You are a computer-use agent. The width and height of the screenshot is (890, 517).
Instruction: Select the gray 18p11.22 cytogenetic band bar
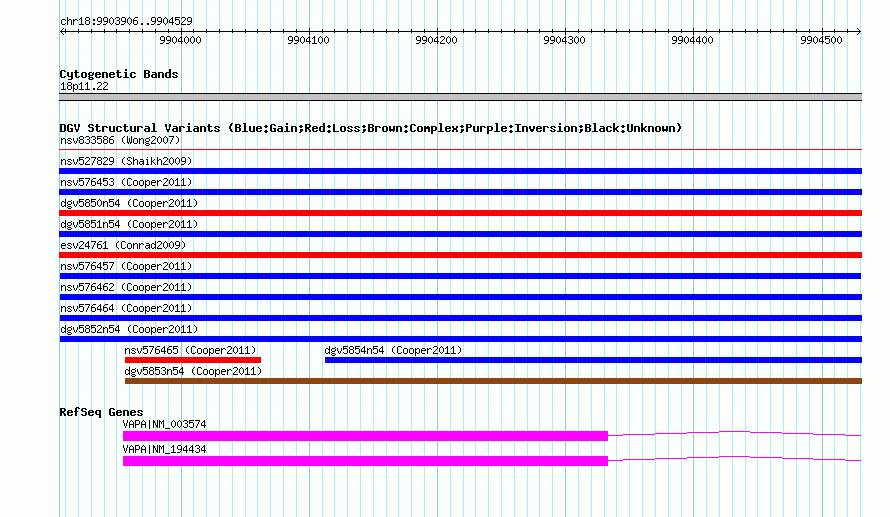[460, 97]
